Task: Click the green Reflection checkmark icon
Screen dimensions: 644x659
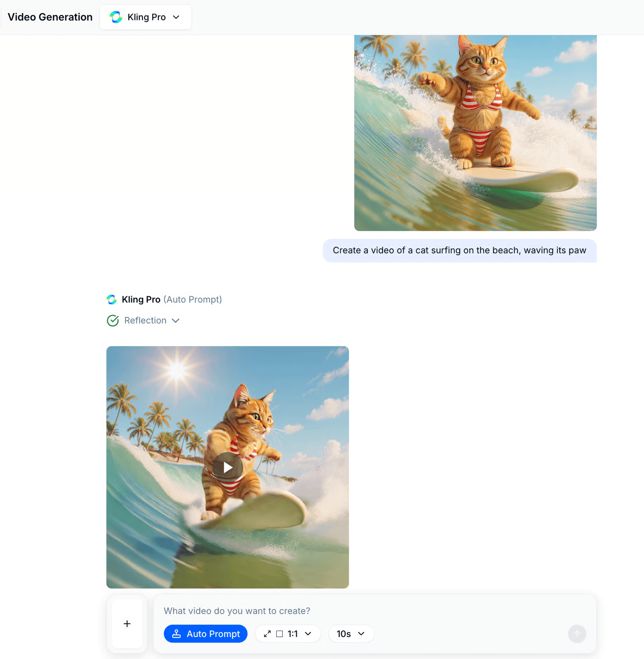Action: pyautogui.click(x=113, y=321)
